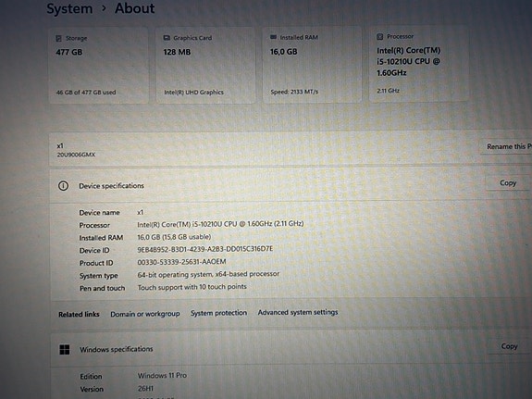Click the Installed RAM icon

tap(273, 37)
